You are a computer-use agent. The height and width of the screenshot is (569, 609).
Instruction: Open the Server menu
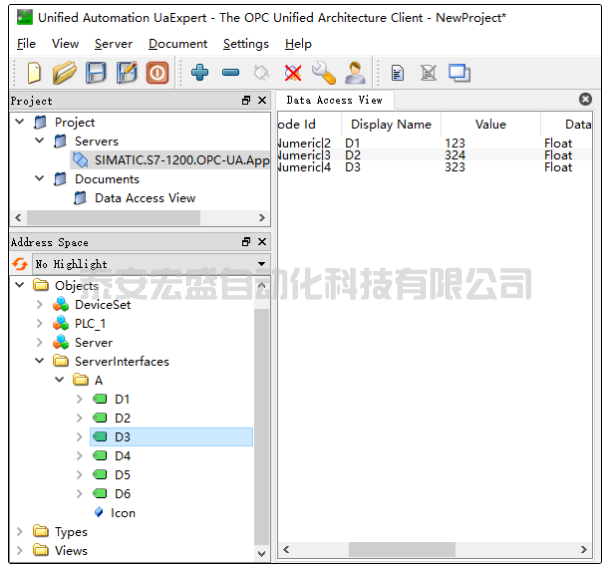[113, 44]
